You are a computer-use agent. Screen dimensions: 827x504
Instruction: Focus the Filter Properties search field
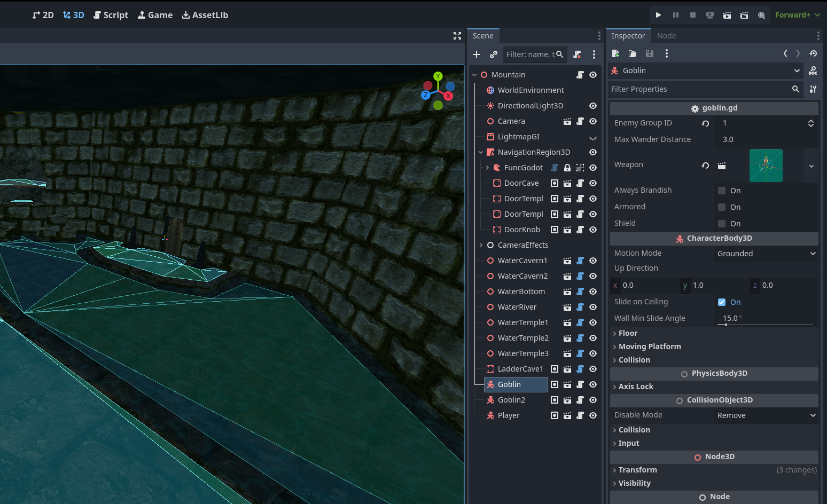pos(706,89)
